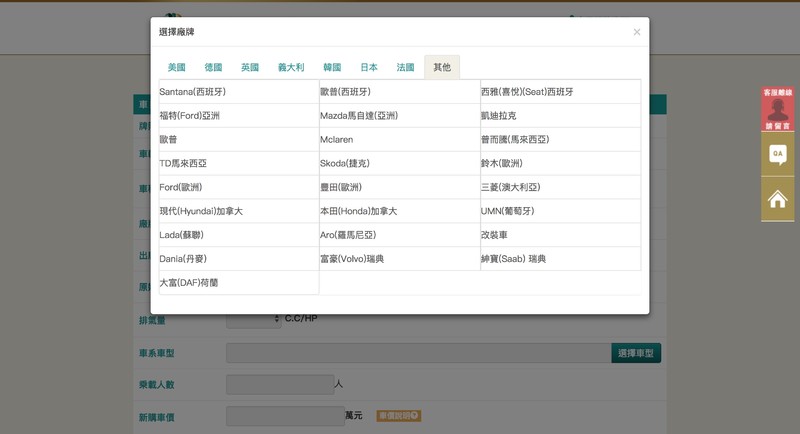Pick 現代(Hyundai)加拿大 brand
800x434 pixels.
point(239,211)
